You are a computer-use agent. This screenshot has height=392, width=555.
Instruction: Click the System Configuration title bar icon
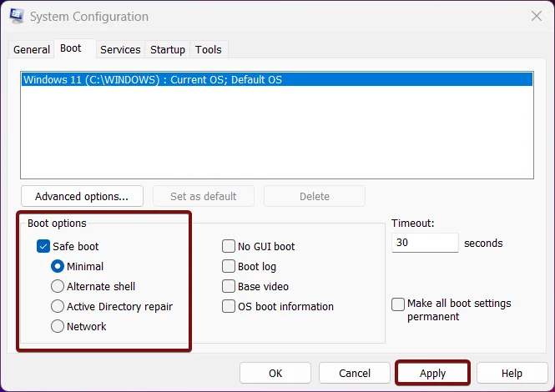click(x=17, y=16)
